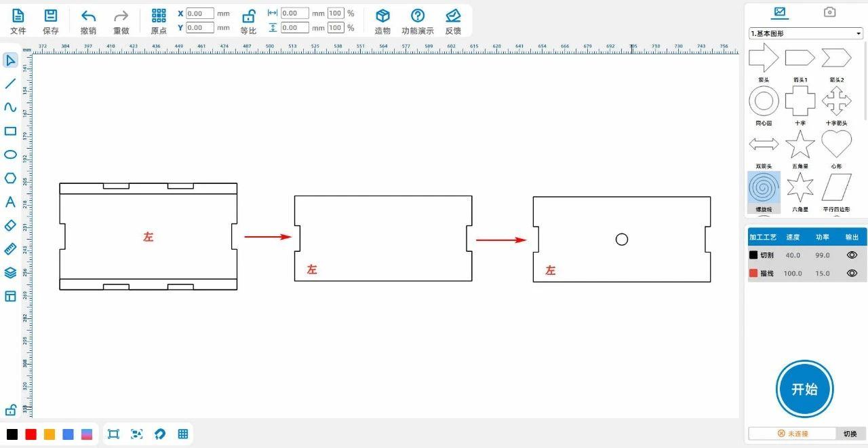This screenshot has width=868, height=448.
Task: Switch to the image shapes library tab
Action: coord(780,12)
